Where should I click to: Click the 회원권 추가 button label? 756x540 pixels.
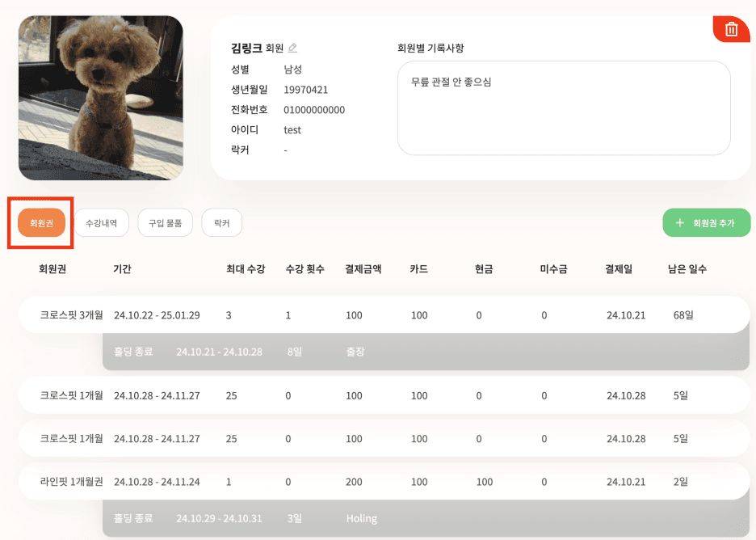click(713, 223)
